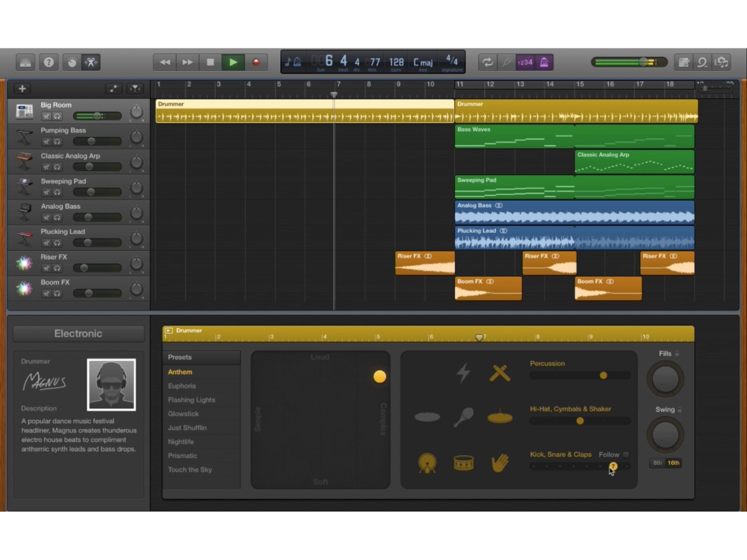Select the Sweeping Pad keyboard icon

coord(24,186)
